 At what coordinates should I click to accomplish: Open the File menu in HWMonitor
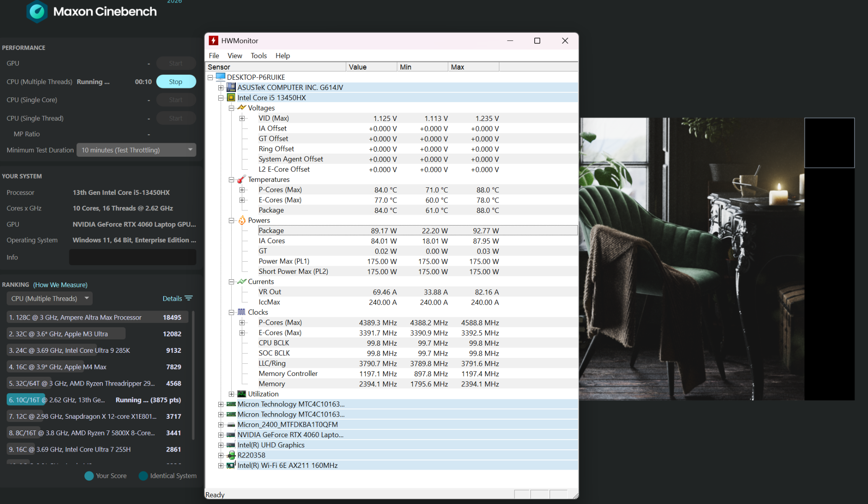tap(214, 55)
